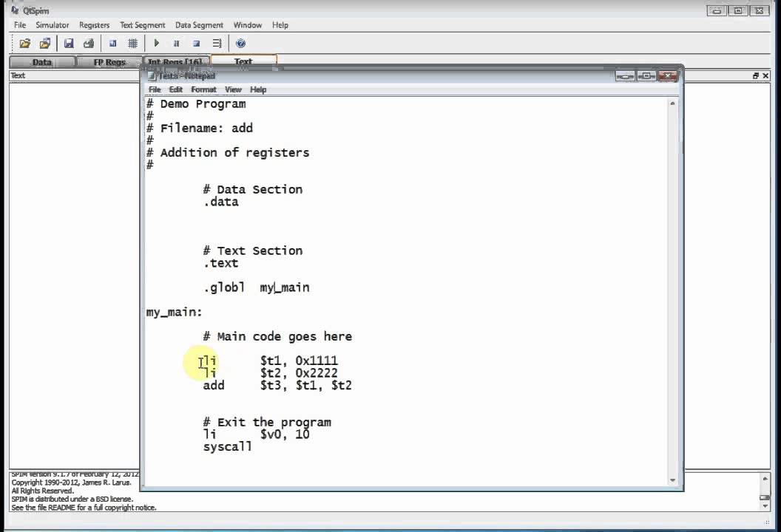Save the log file with floppy icon

(x=69, y=44)
